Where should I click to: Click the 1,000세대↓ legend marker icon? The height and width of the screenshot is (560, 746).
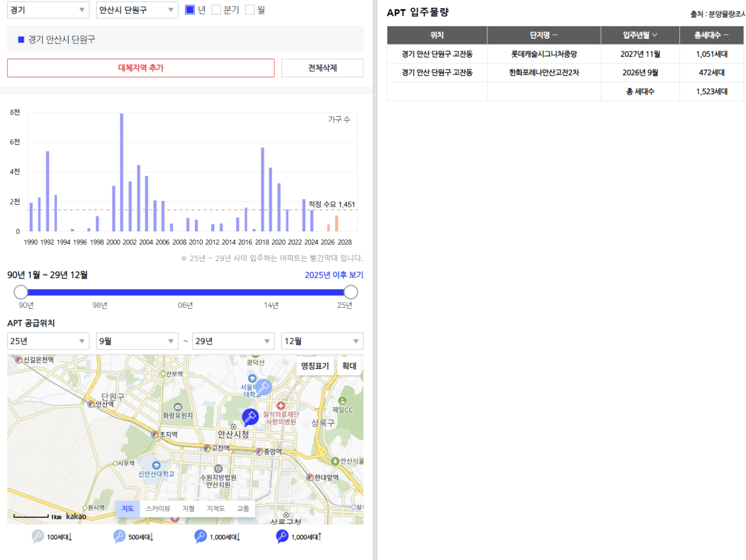point(201,536)
